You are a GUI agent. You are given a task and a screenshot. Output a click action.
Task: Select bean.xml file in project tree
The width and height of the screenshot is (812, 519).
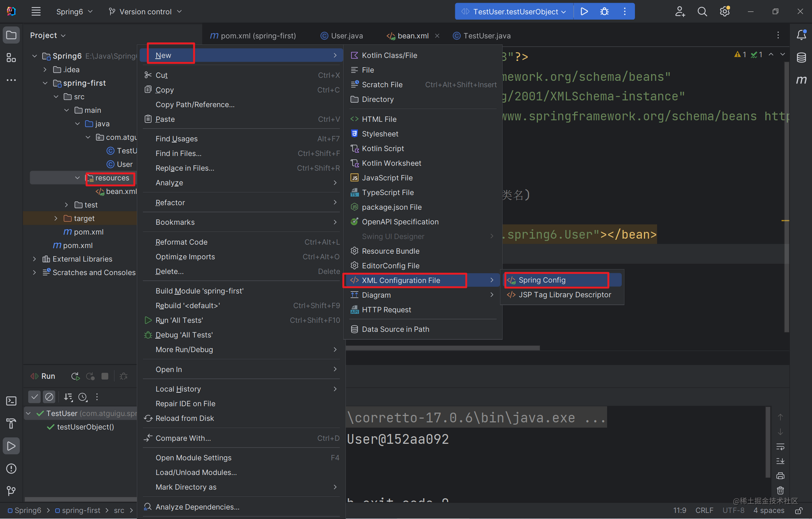click(x=121, y=191)
